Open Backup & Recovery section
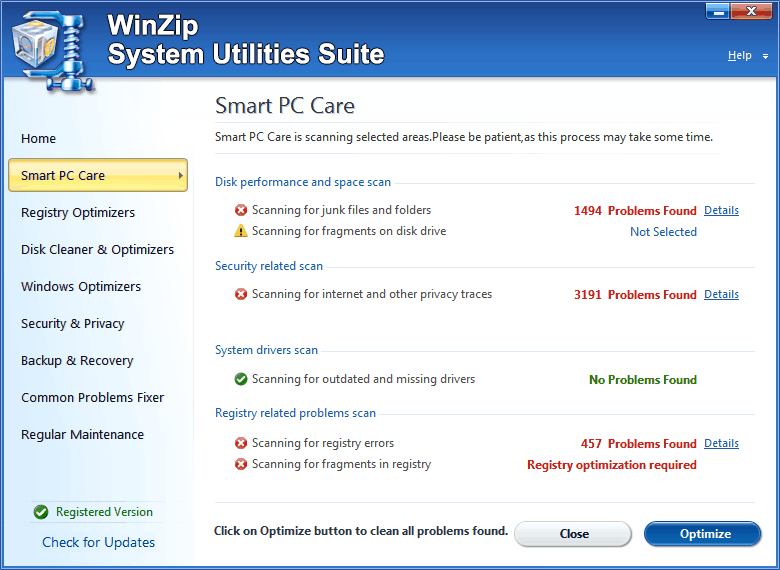 coord(77,360)
